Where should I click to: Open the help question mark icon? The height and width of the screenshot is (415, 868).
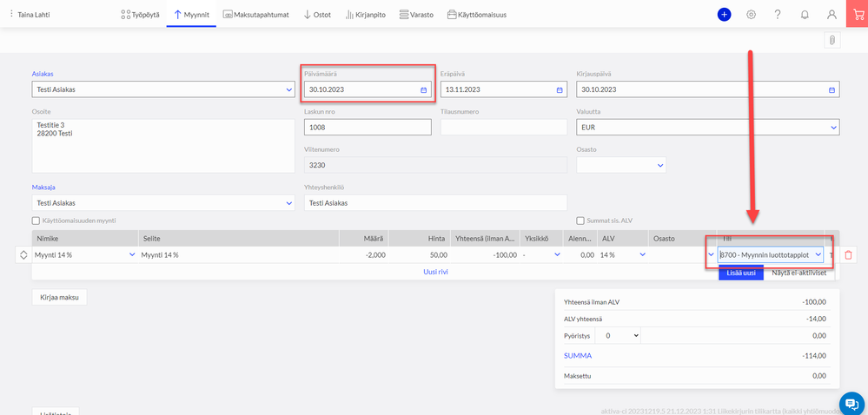pos(778,15)
